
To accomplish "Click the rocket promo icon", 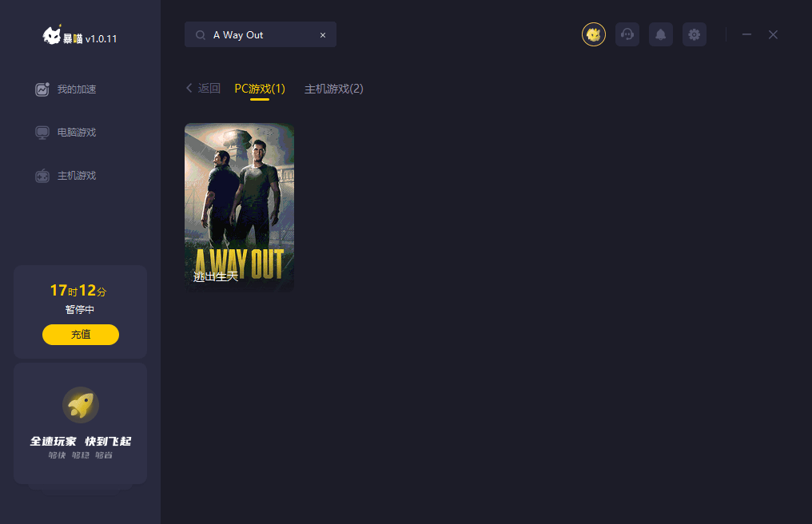I will 81,405.
